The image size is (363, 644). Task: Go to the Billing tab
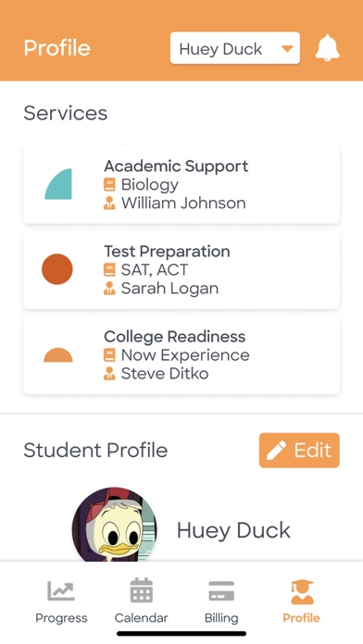221,601
